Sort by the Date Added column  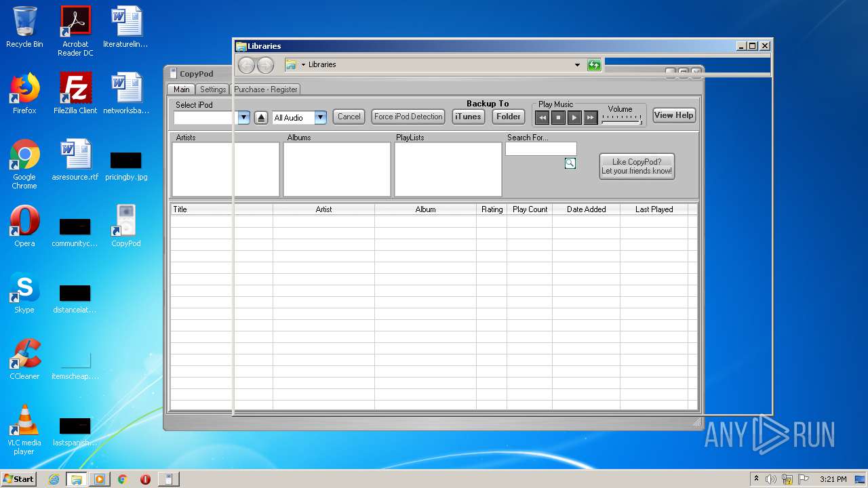click(x=586, y=209)
